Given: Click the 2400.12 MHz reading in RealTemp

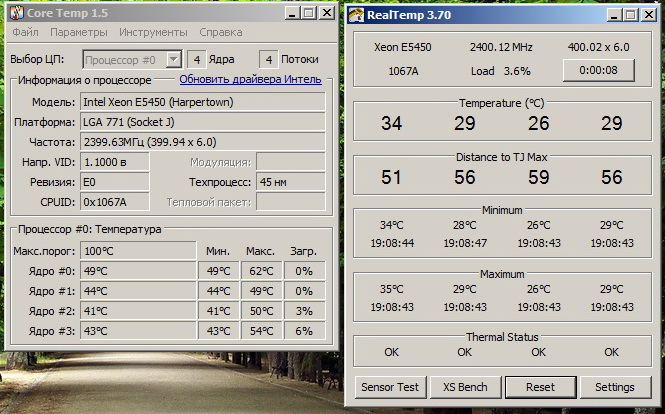Looking at the screenshot, I should [501, 47].
